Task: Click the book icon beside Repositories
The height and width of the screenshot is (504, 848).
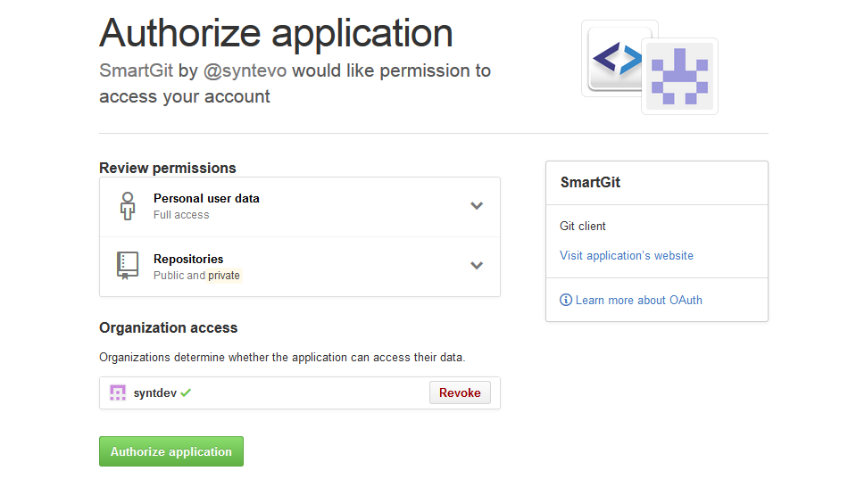Action: 128,266
